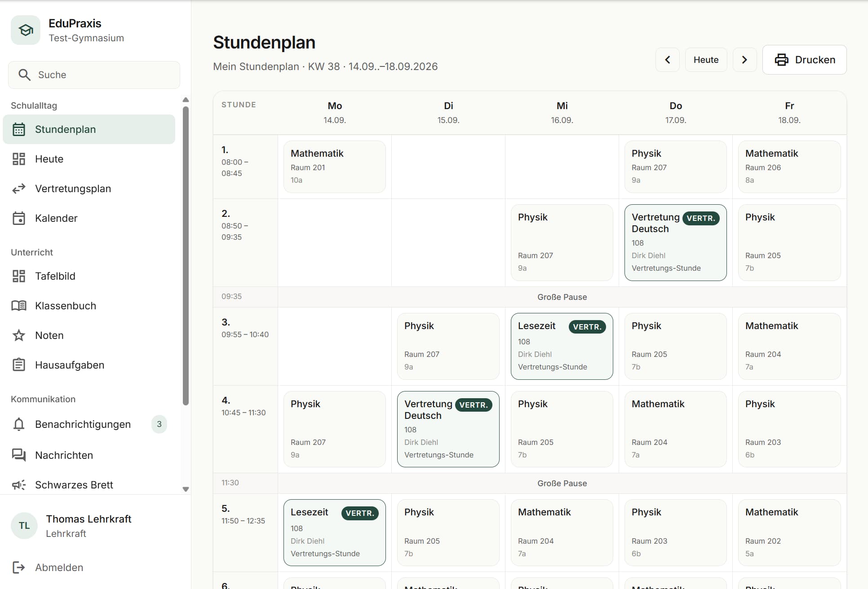
Task: Click the Nachrichten chat bubbles icon
Action: pos(19,455)
